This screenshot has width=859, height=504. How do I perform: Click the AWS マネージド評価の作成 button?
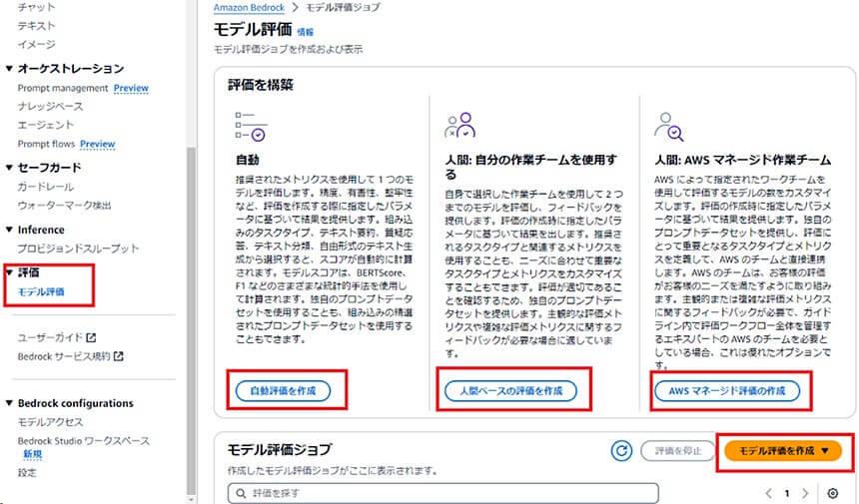pos(727,390)
